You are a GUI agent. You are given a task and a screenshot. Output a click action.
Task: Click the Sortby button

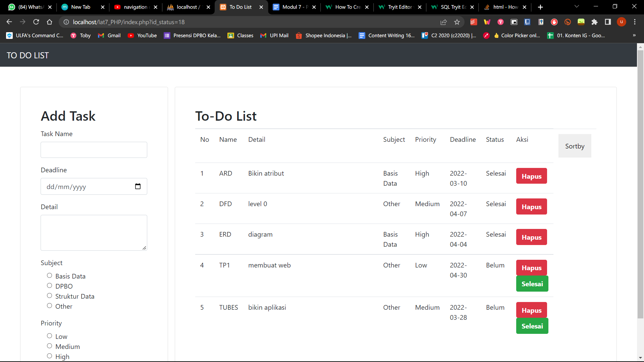pos(575,146)
